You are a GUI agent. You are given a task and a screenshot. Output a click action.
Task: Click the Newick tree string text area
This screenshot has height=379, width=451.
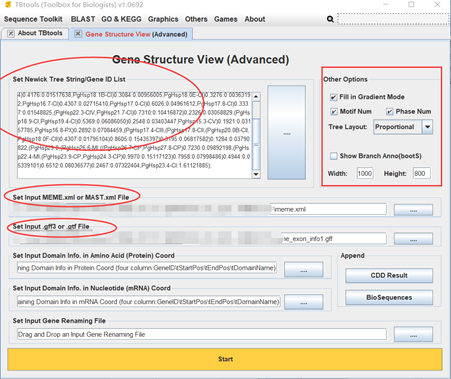tap(134, 135)
